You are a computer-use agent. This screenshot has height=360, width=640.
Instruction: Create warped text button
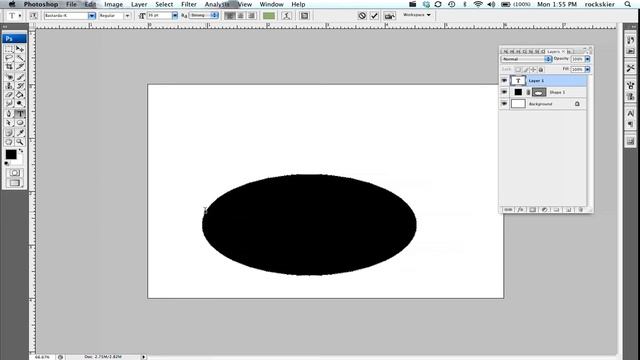click(x=287, y=16)
